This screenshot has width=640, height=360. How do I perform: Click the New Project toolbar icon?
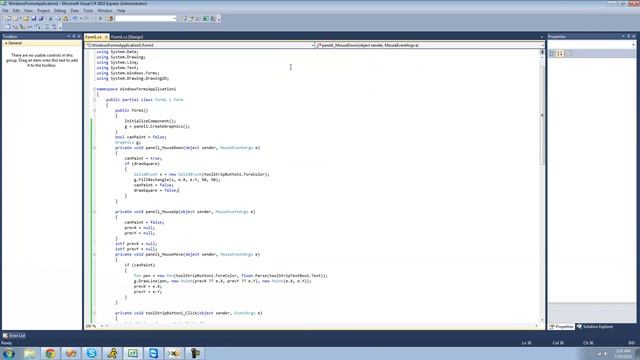(9, 18)
